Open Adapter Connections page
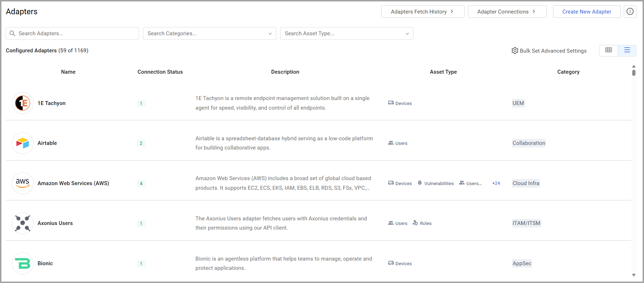 [507, 11]
